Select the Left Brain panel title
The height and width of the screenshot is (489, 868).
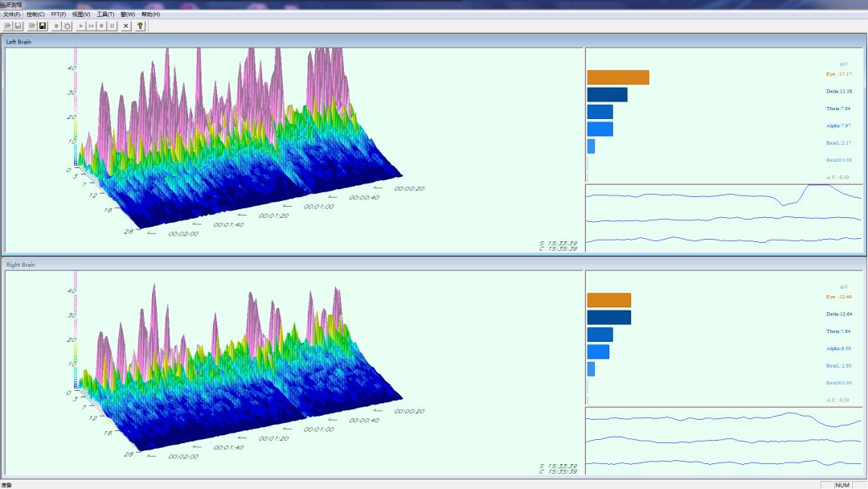[18, 42]
